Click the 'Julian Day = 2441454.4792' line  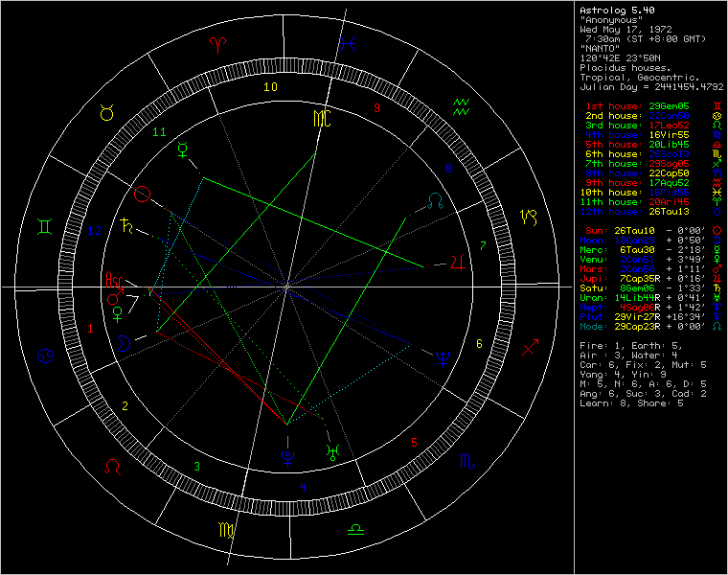[x=651, y=87]
